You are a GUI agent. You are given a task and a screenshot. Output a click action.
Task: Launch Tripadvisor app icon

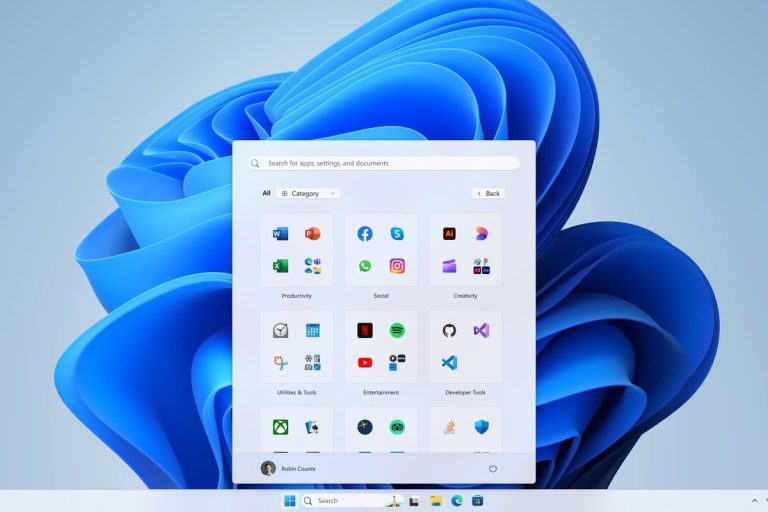point(397,427)
